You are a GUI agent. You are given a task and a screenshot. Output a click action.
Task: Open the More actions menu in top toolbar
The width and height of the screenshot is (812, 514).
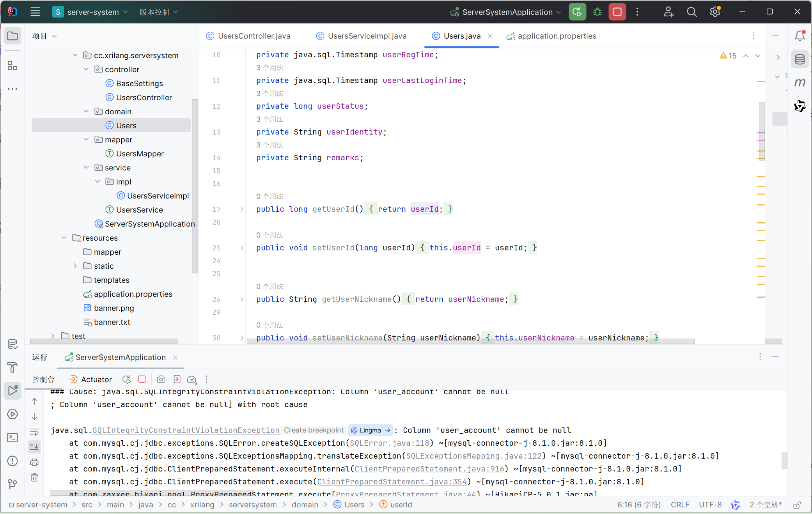(637, 12)
